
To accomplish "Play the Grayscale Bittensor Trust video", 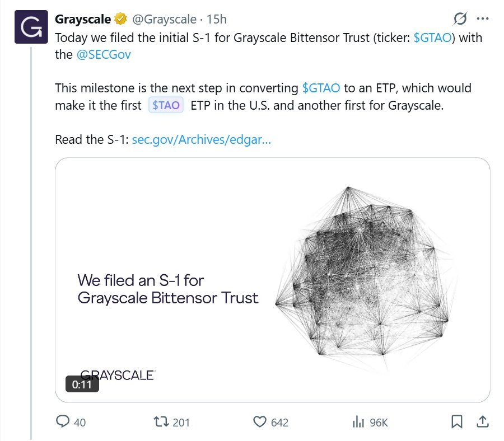I will coord(273,280).
